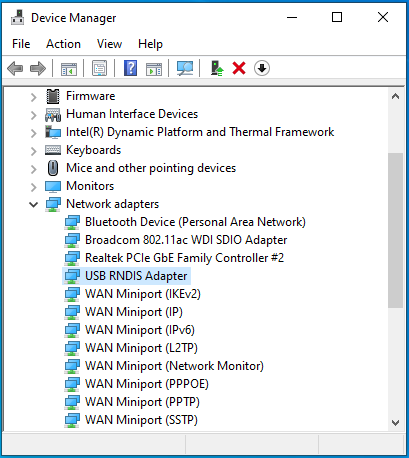Expand the Firmware category
Screen dimensions: 409x458
(33, 97)
